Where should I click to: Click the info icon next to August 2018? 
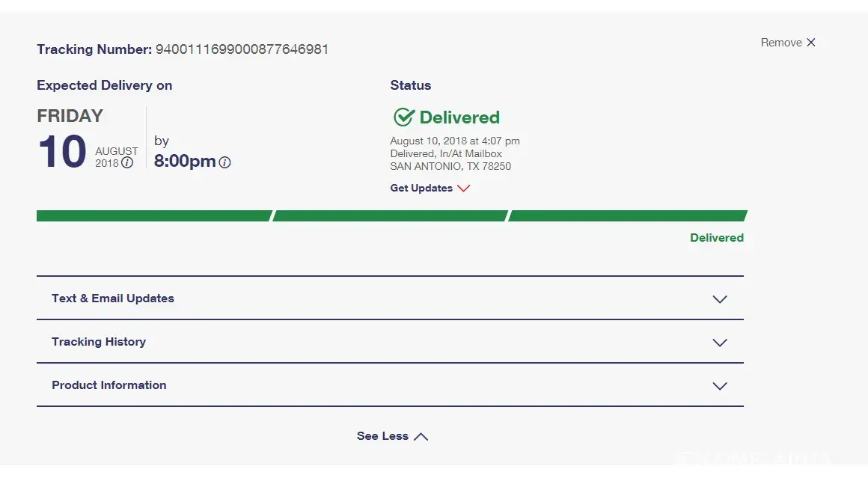127,163
